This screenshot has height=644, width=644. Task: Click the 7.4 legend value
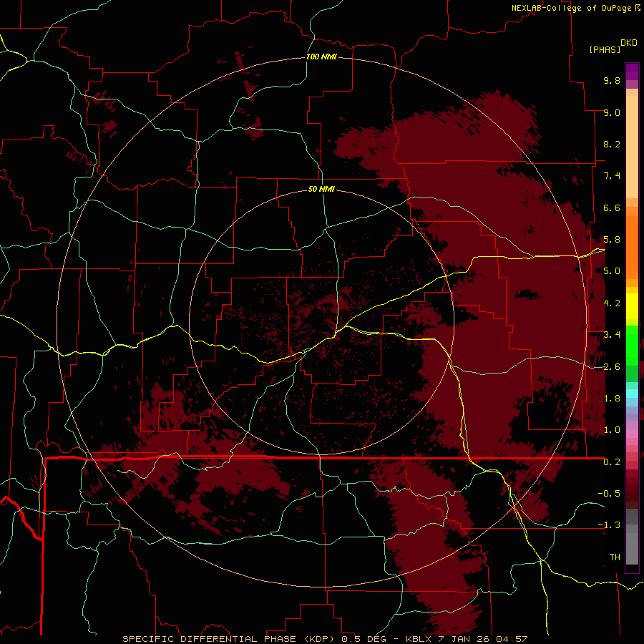coord(612,176)
